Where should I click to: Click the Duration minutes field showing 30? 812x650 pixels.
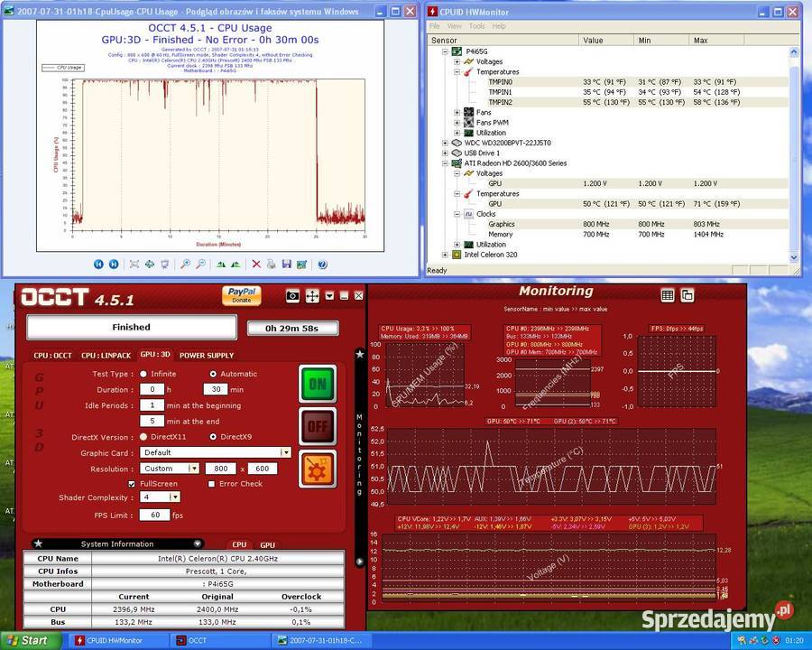coord(216,389)
